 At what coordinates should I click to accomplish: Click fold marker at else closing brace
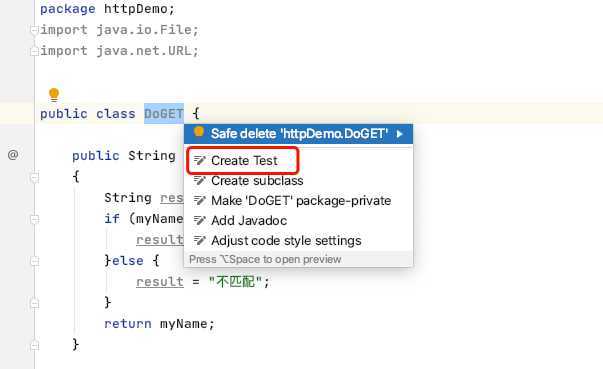point(34,303)
